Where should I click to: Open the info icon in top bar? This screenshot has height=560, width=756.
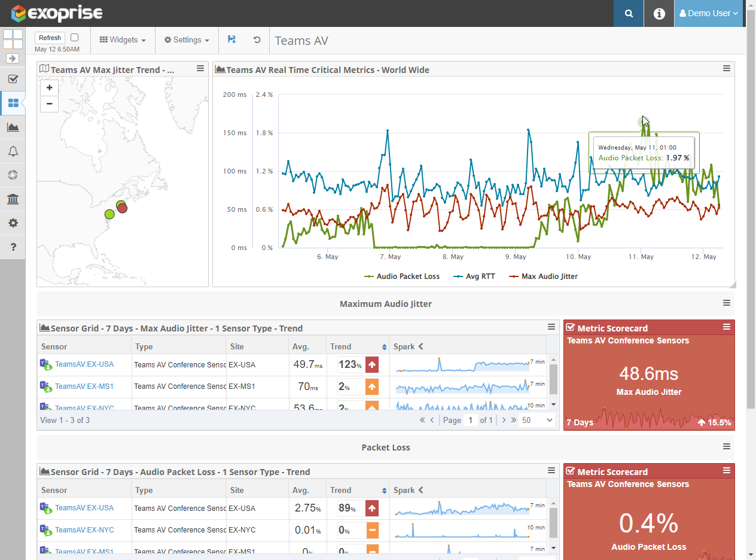pyautogui.click(x=659, y=13)
